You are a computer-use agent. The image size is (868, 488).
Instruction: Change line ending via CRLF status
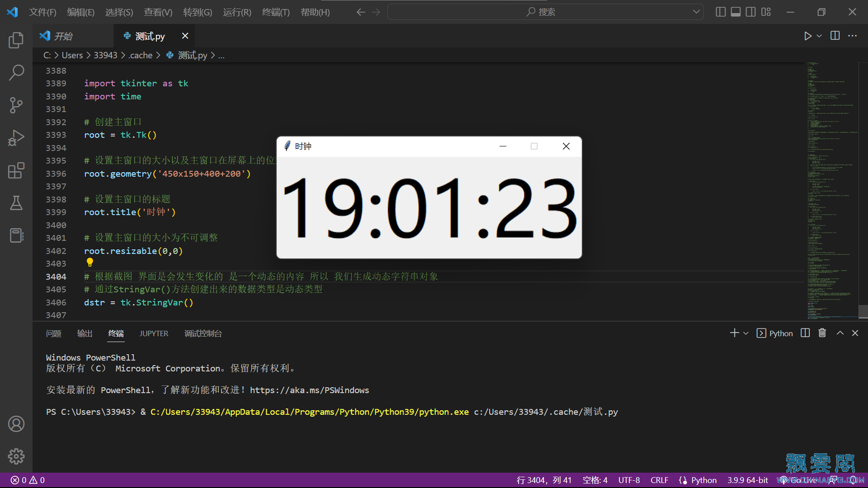tap(659, 480)
